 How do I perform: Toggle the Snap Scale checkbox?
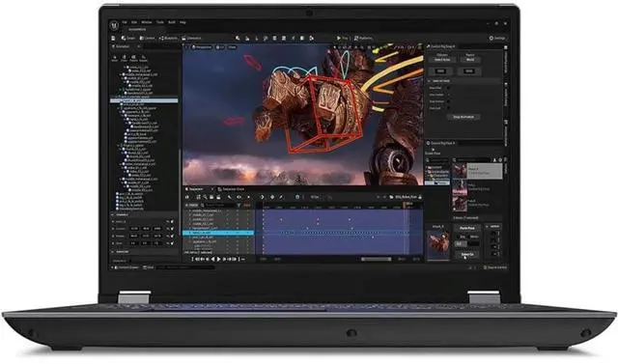click(x=448, y=108)
